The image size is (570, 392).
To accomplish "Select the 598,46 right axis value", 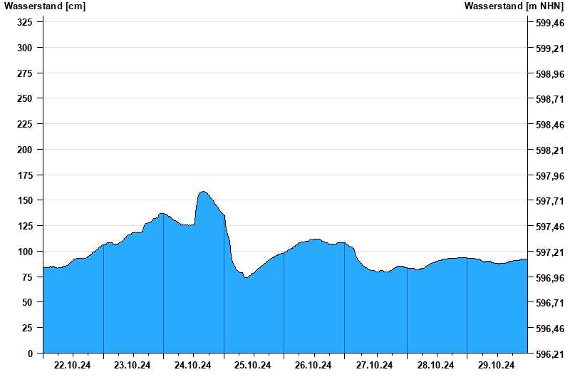I will 550,125.
